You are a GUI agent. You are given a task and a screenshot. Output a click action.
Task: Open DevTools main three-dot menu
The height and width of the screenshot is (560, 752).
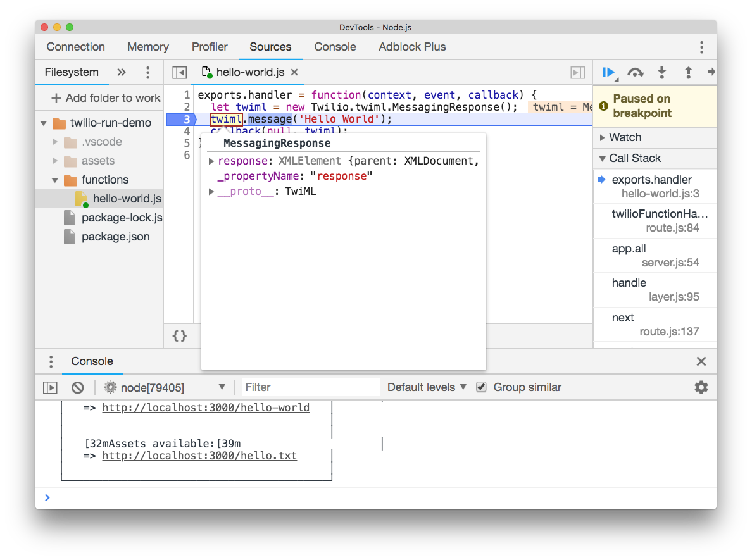click(x=701, y=47)
